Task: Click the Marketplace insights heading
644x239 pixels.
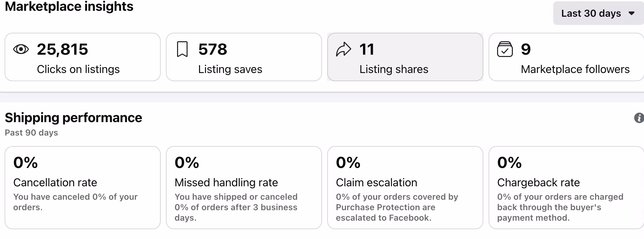Action: pos(69,7)
